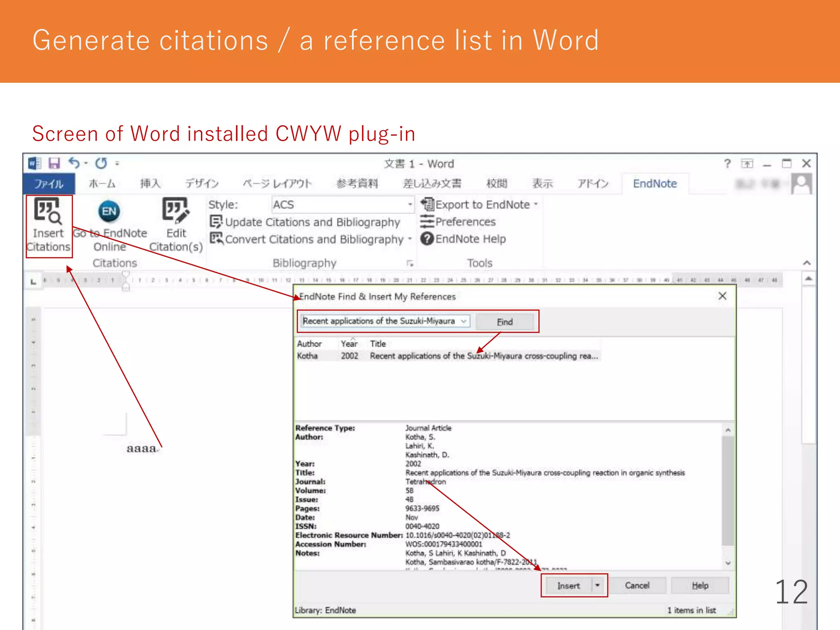
Task: Switch to the 差し込み文書 tab
Action: click(x=432, y=183)
